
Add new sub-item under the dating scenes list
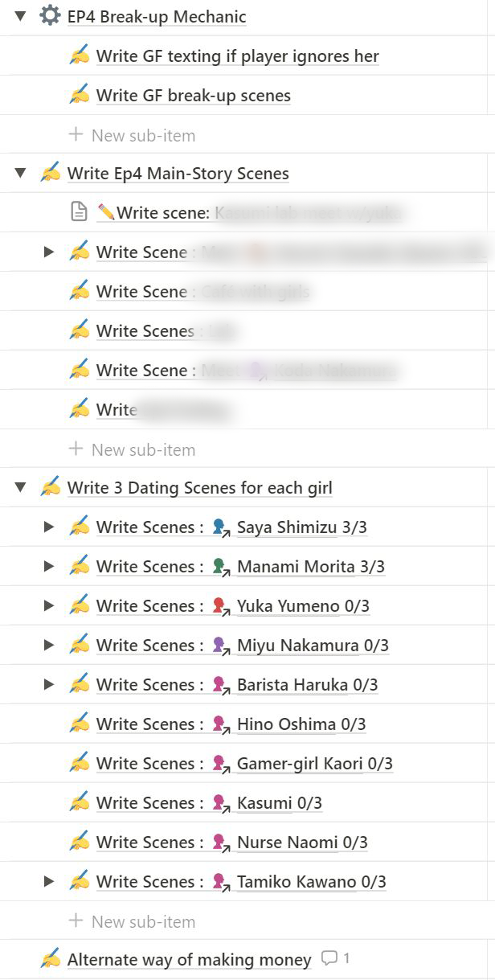coord(133,921)
